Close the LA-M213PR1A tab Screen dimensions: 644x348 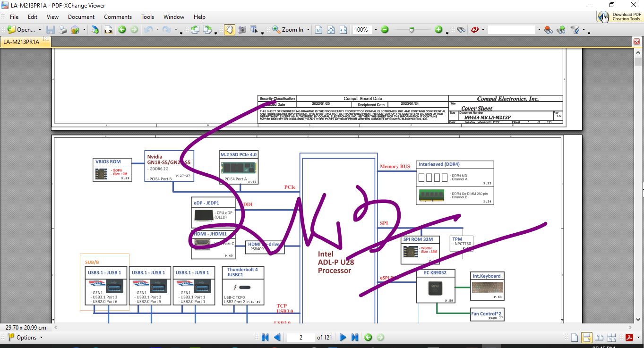pyautogui.click(x=46, y=39)
